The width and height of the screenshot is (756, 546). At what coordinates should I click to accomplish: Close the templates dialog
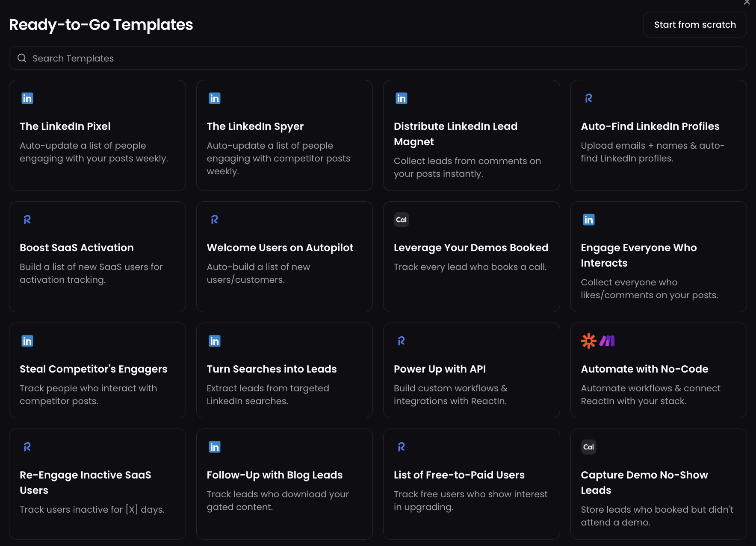click(747, 3)
